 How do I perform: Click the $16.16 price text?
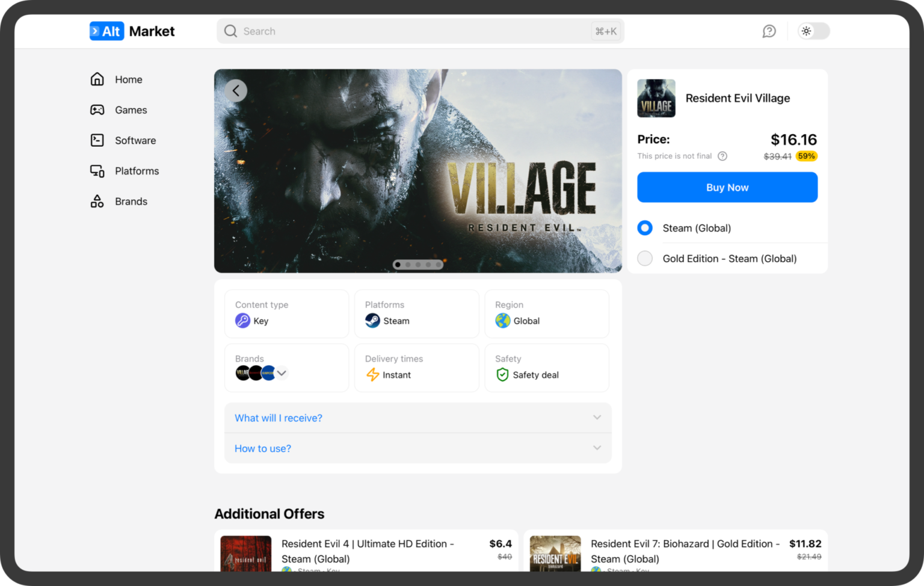793,140
